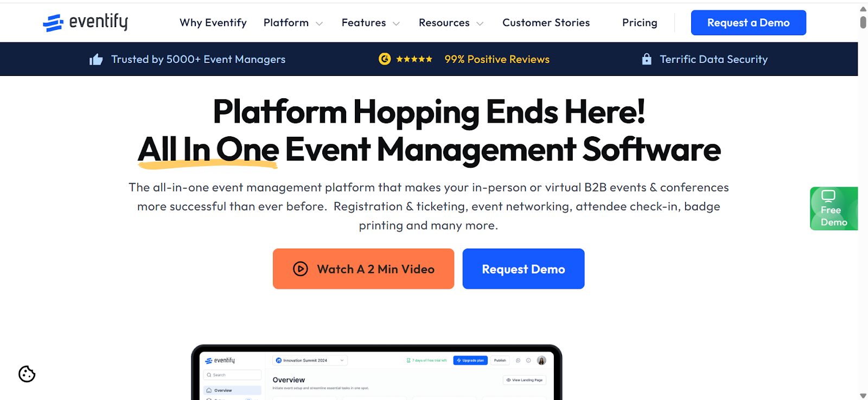This screenshot has width=868, height=400.
Task: Open the floating green Free Demo widget
Action: tap(834, 208)
